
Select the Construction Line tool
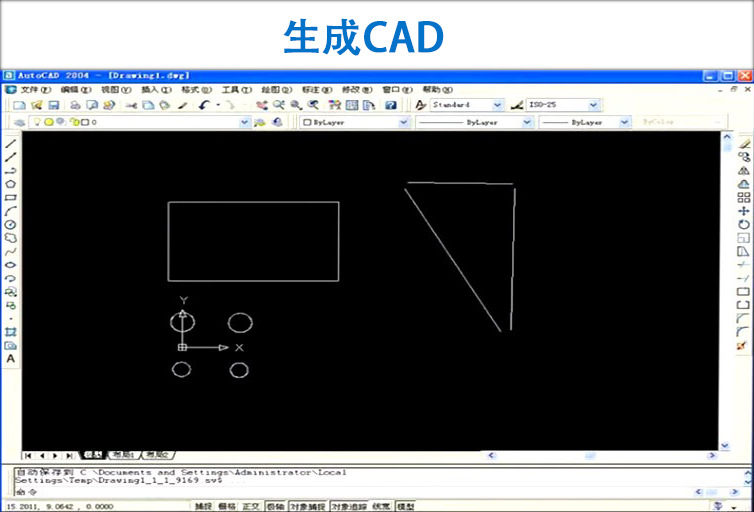pos(11,157)
